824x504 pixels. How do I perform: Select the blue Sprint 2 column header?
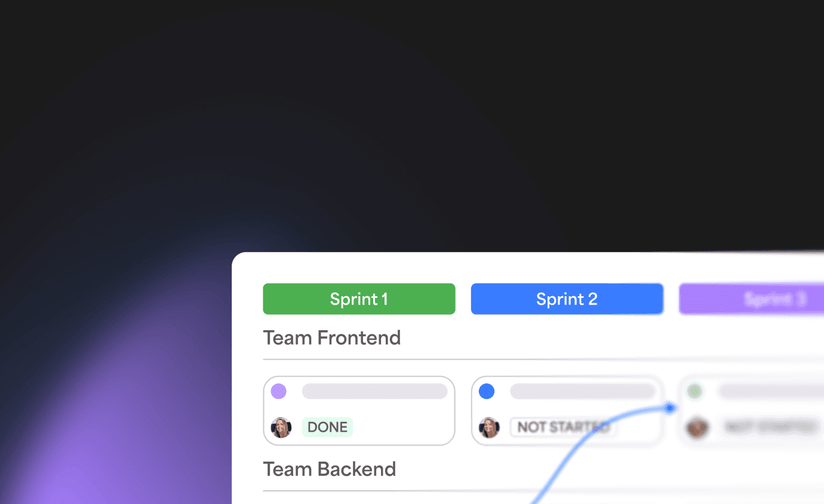pyautogui.click(x=567, y=299)
